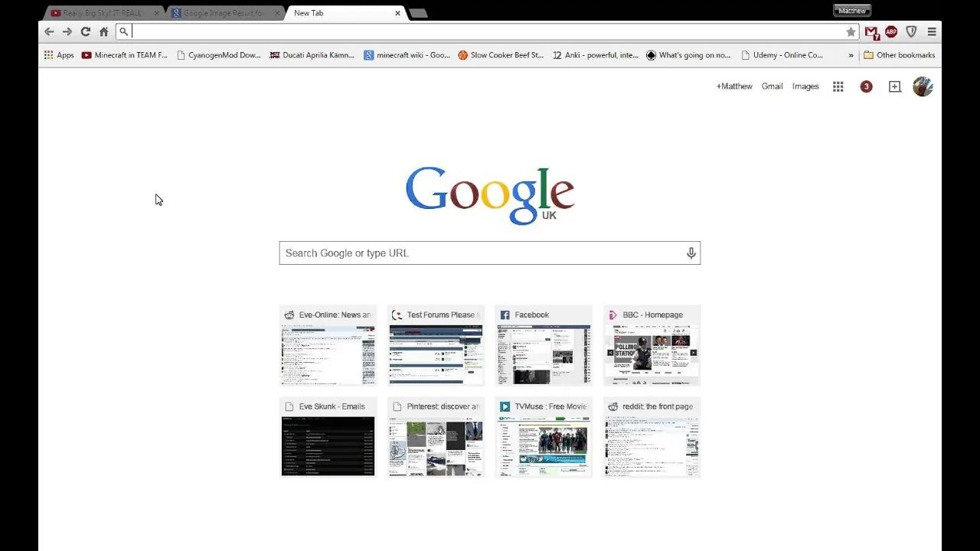Open the Eve Skunk - Emails thumbnail
This screenshot has height=551, width=980.
tap(328, 438)
